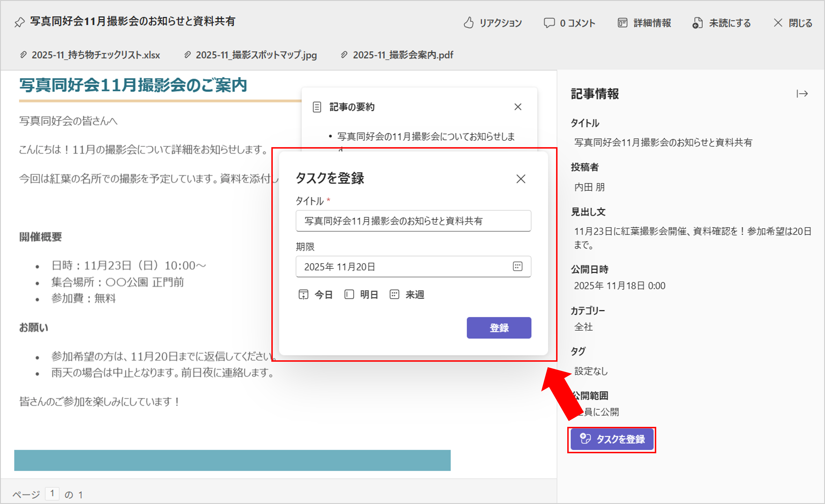Click the タグ value 設定なし
This screenshot has height=504, width=825.
click(591, 371)
